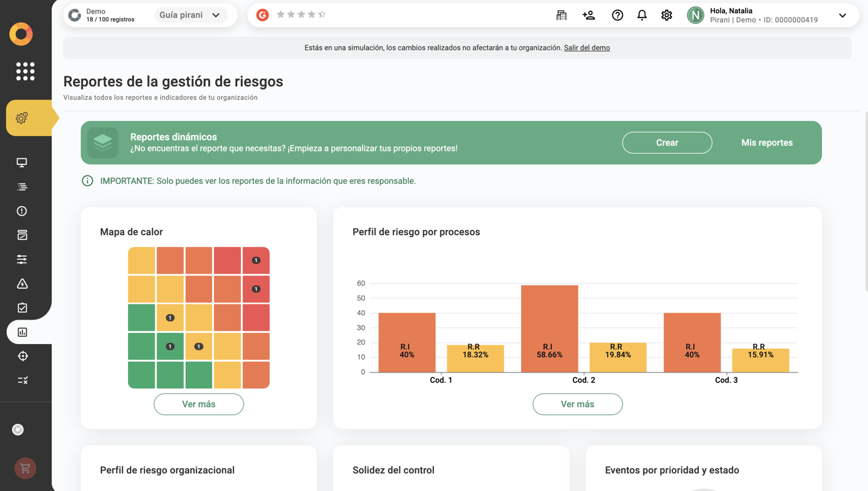Open Mis reportes in the green banner
This screenshot has height=491, width=868.
(767, 142)
